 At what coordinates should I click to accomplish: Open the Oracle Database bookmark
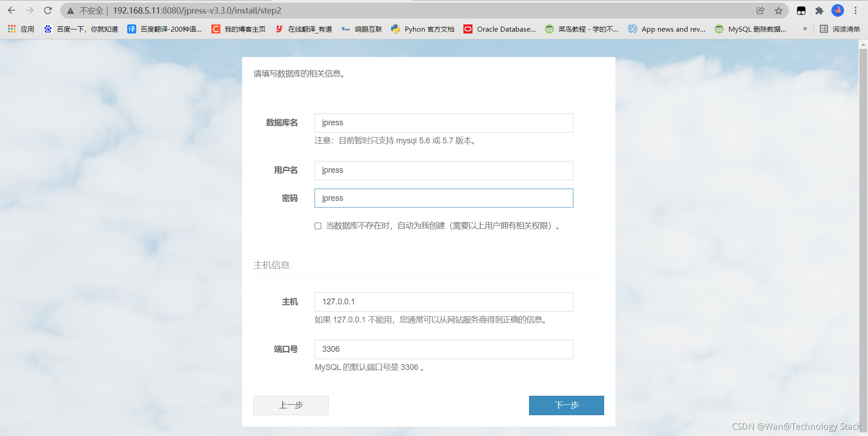(x=500, y=29)
